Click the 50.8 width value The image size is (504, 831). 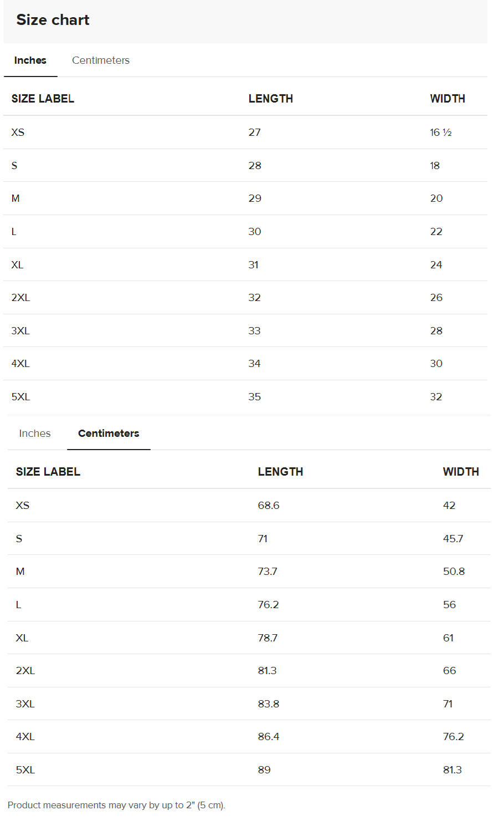[454, 572]
